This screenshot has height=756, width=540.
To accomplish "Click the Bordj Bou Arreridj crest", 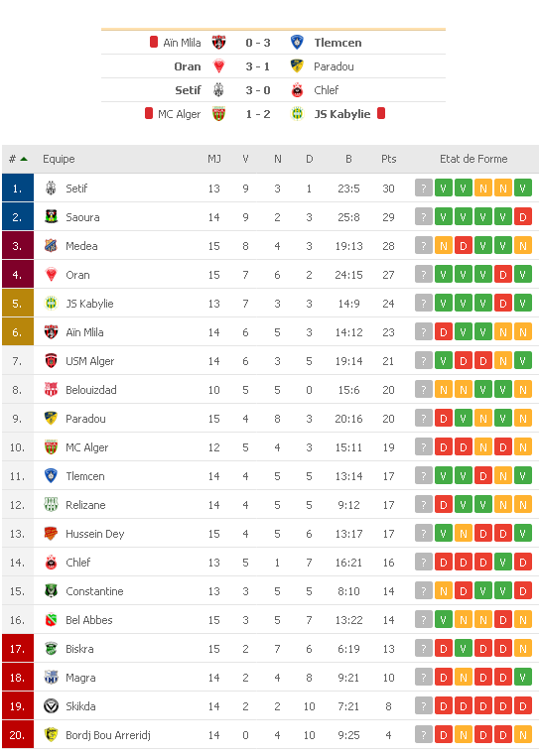I will pos(51,734).
